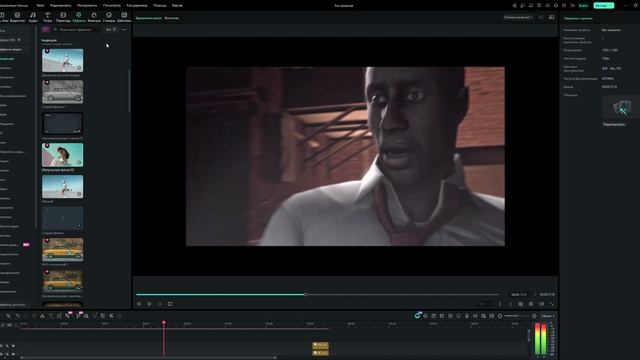Click the effects search field

click(x=77, y=29)
